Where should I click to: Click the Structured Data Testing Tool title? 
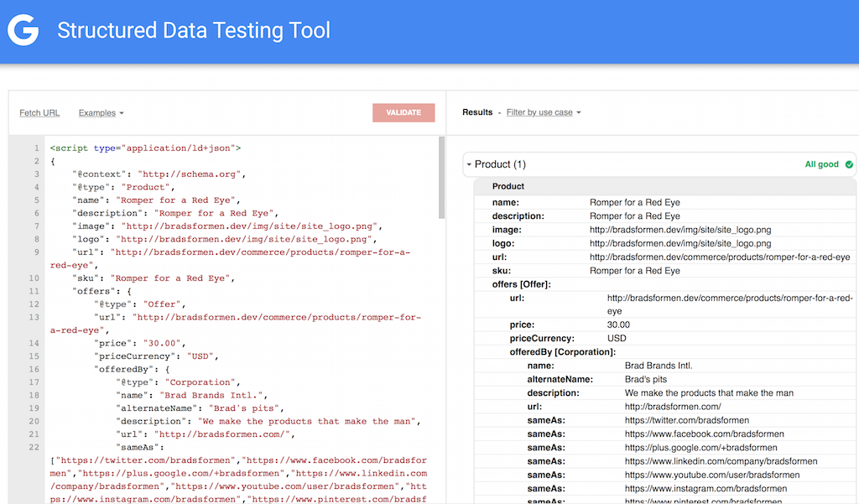[x=194, y=30]
